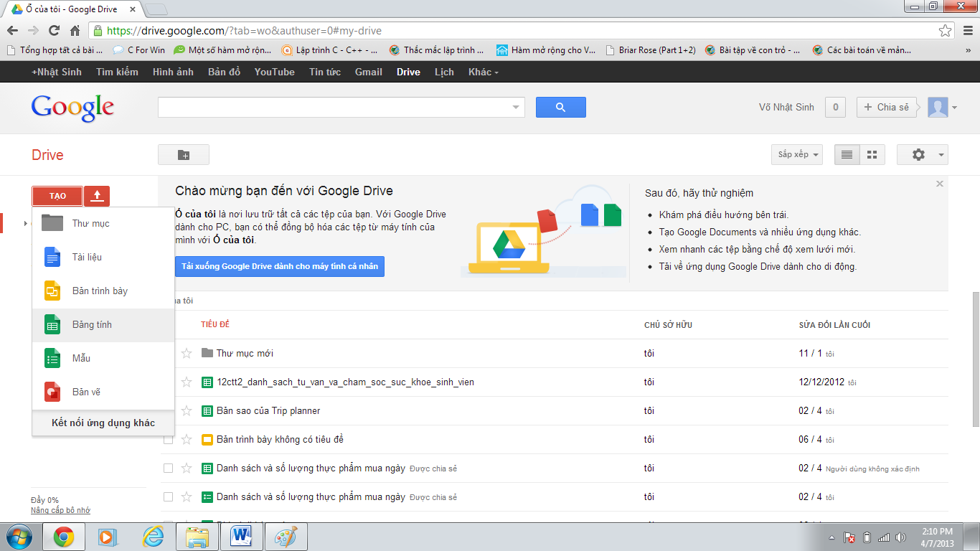Viewport: 980px width, 551px height.
Task: Bookmark this page with the star icon
Action: point(946,31)
